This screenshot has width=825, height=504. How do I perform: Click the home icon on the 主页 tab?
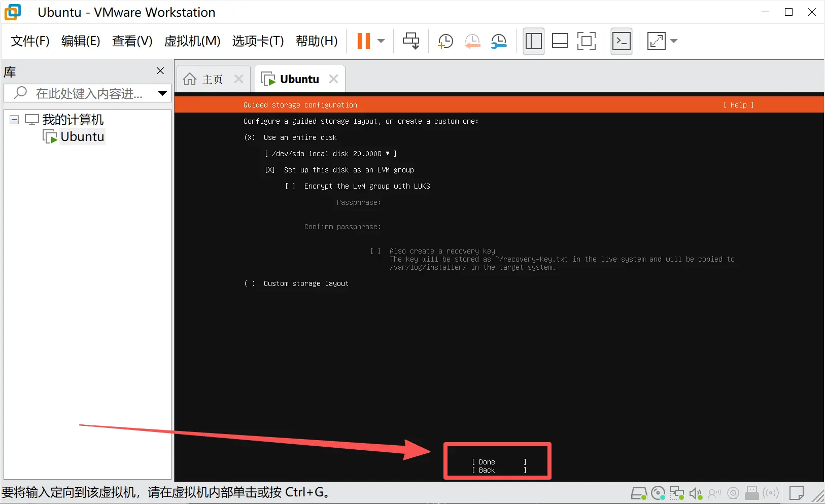click(190, 79)
